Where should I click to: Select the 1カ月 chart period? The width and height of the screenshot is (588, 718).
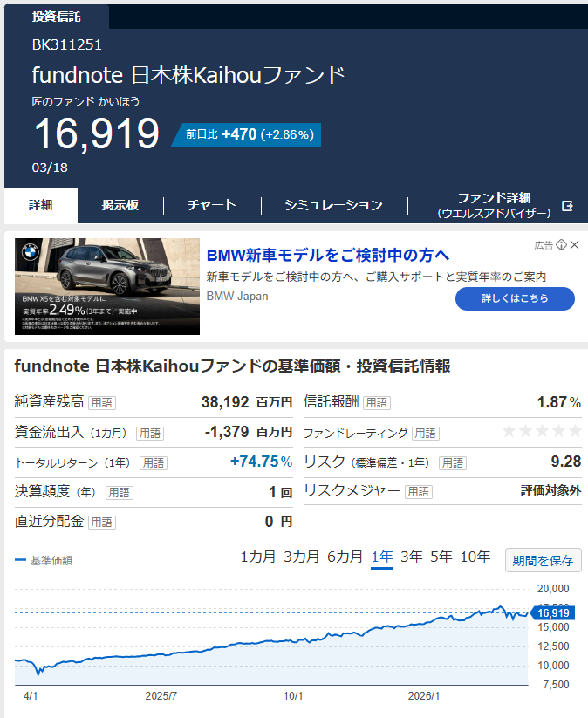[x=257, y=557]
